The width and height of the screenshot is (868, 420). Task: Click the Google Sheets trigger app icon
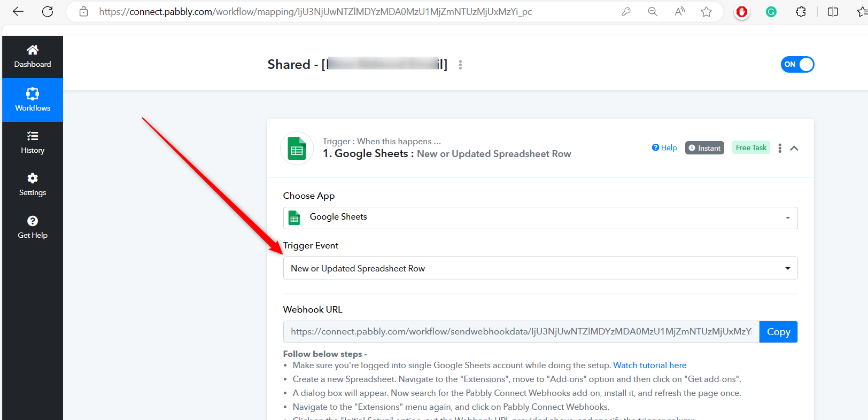[x=297, y=149]
